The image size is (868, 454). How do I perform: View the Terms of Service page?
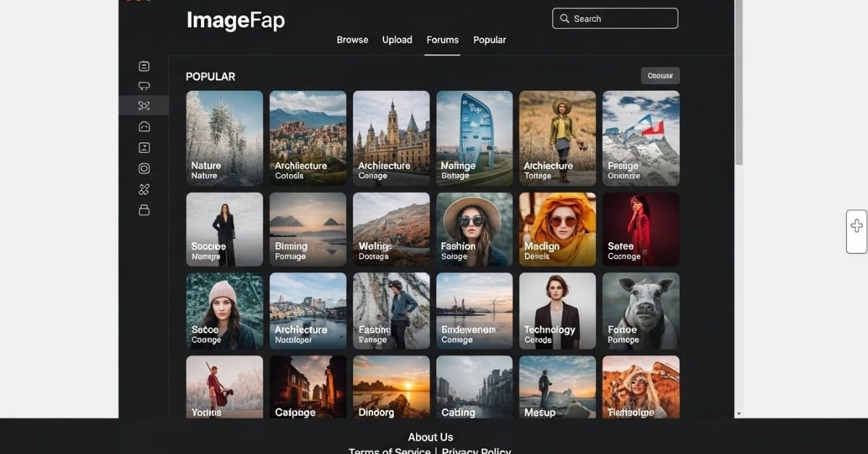click(389, 450)
